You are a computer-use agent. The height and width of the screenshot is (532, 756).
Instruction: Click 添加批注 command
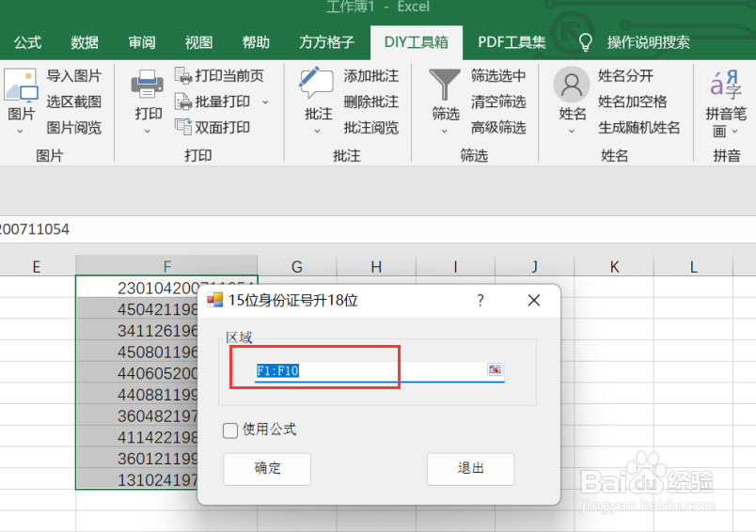coord(370,75)
